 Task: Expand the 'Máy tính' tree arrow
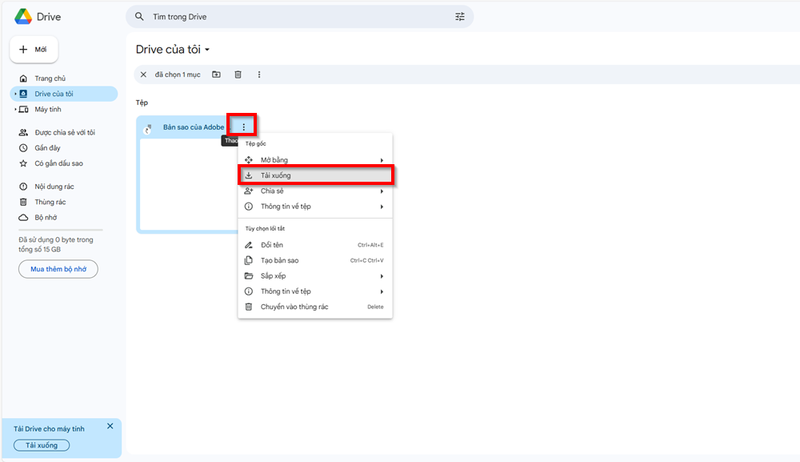coord(15,109)
